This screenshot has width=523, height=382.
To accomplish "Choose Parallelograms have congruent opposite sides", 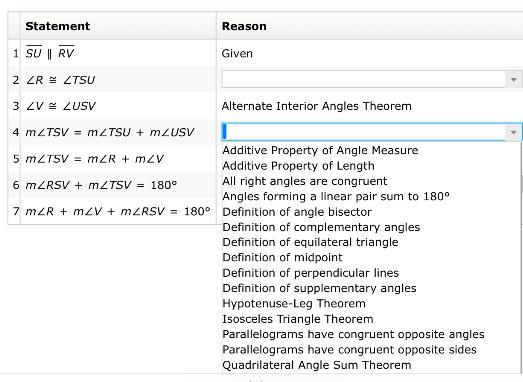I will point(349,350).
